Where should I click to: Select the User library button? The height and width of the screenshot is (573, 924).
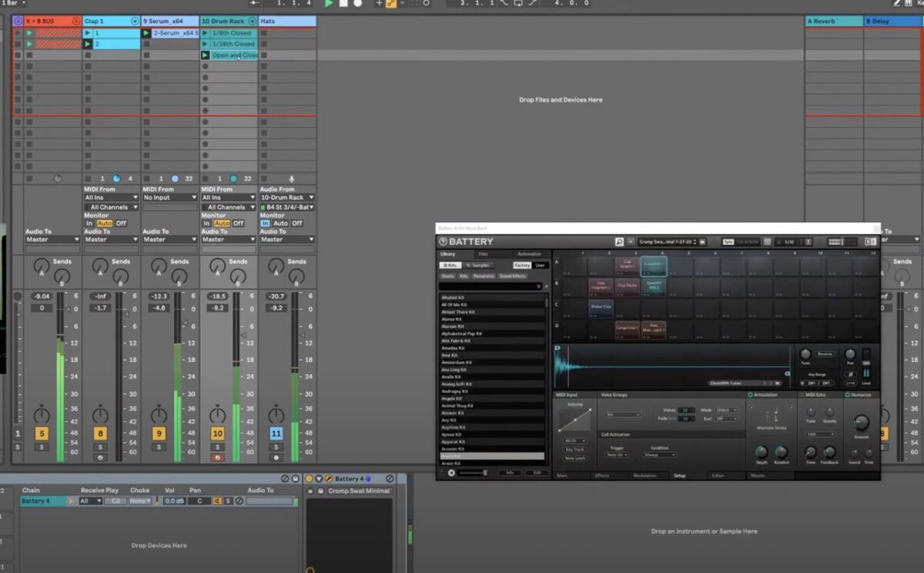tap(540, 265)
